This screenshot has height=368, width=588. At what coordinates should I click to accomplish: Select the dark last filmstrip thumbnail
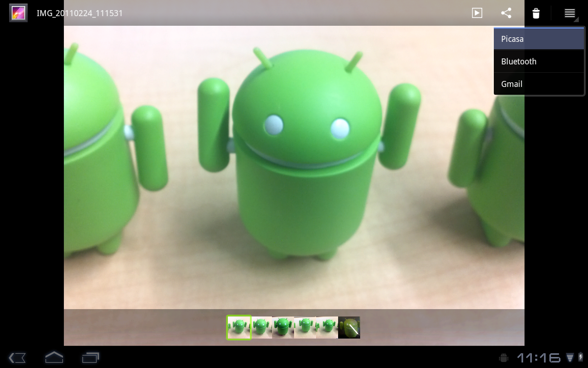pos(349,328)
